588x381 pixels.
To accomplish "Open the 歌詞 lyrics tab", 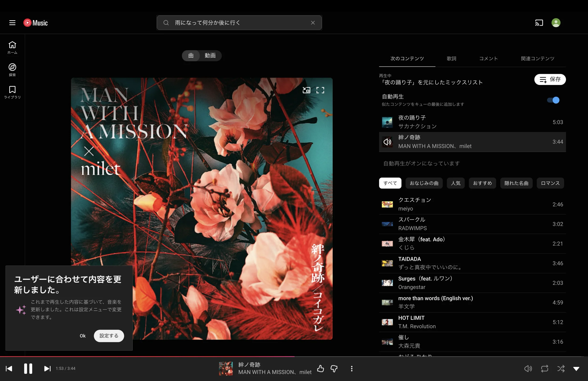I will click(451, 59).
